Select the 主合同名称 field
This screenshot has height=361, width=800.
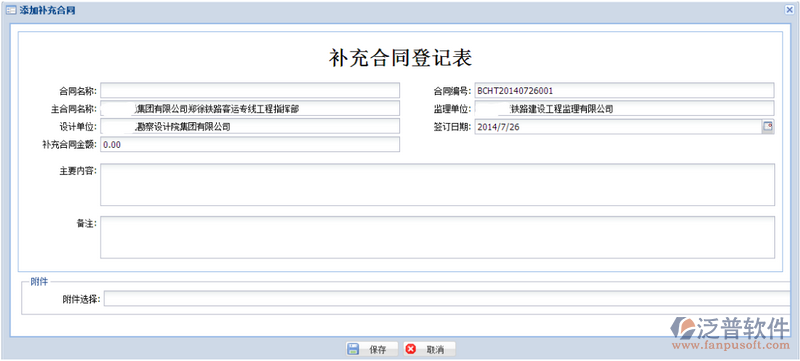pyautogui.click(x=250, y=109)
